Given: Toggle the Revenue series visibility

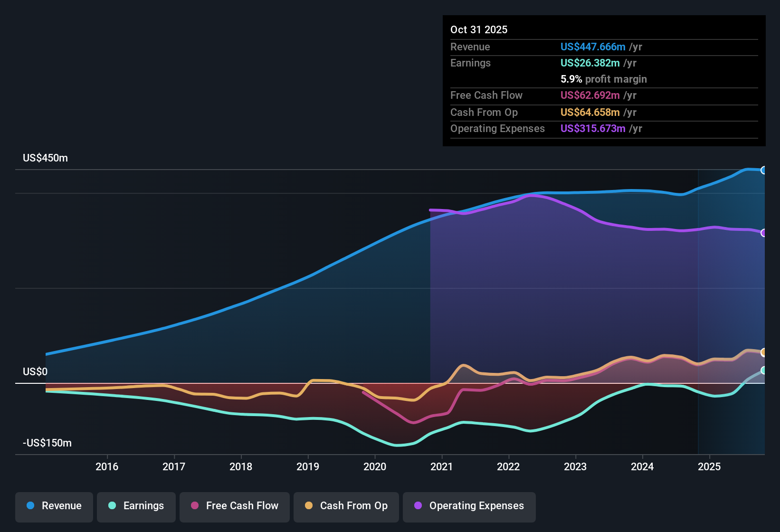Looking at the screenshot, I should [54, 506].
